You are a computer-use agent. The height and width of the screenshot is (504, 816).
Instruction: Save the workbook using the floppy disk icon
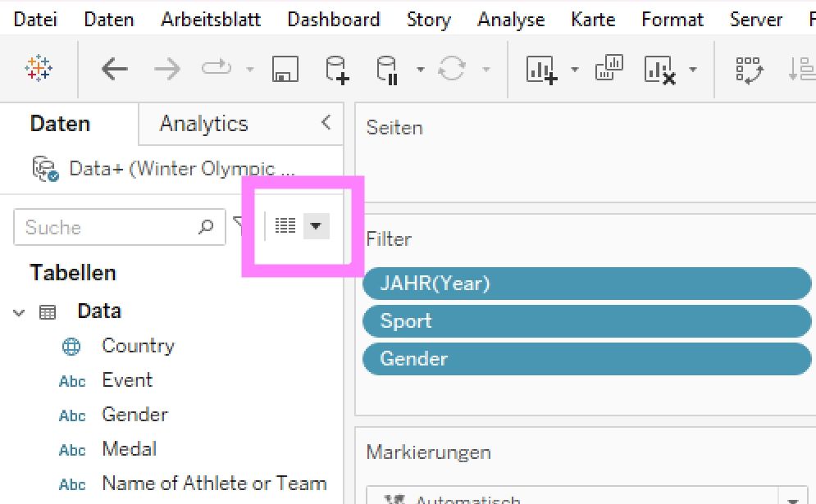coord(285,70)
